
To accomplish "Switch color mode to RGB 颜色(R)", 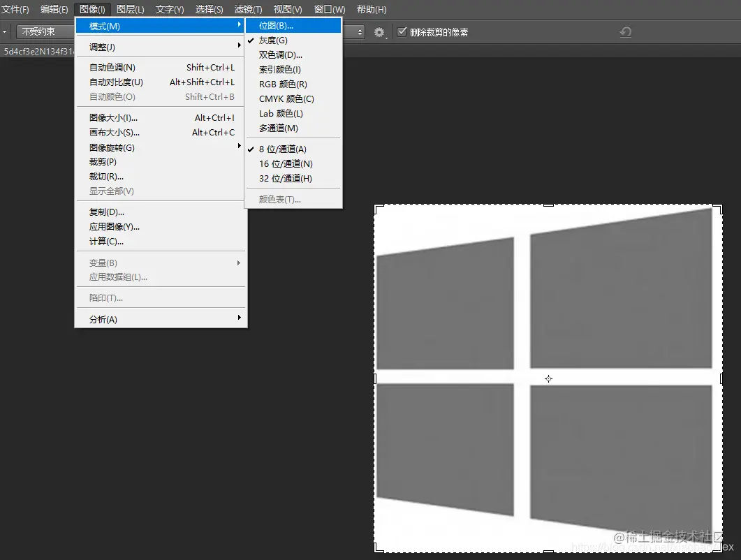I will click(x=279, y=84).
